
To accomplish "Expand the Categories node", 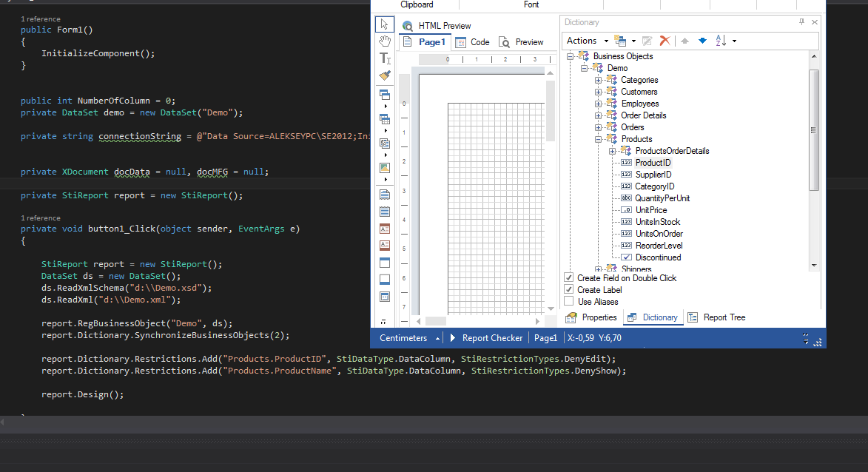I will point(598,80).
